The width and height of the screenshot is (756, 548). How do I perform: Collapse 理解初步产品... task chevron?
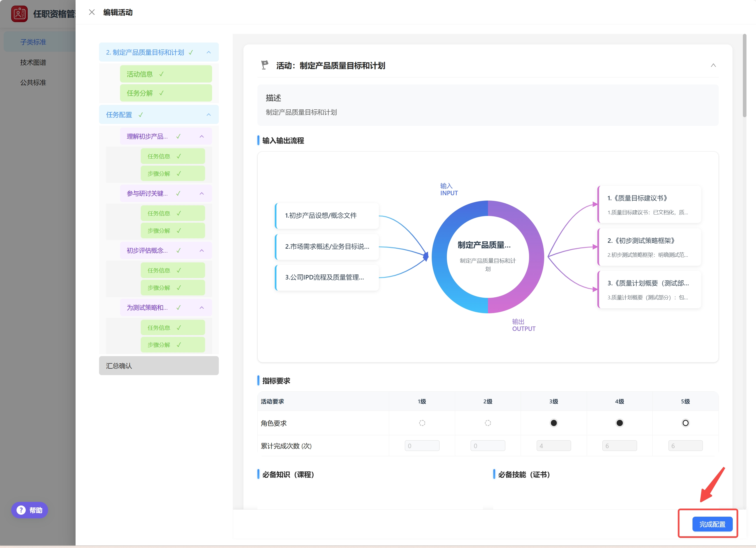coord(202,136)
